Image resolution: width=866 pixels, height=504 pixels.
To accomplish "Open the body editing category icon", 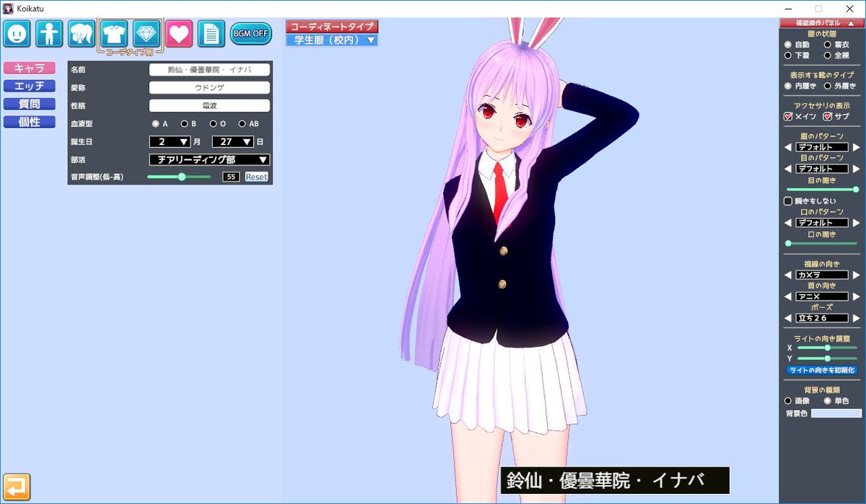I will pyautogui.click(x=50, y=33).
